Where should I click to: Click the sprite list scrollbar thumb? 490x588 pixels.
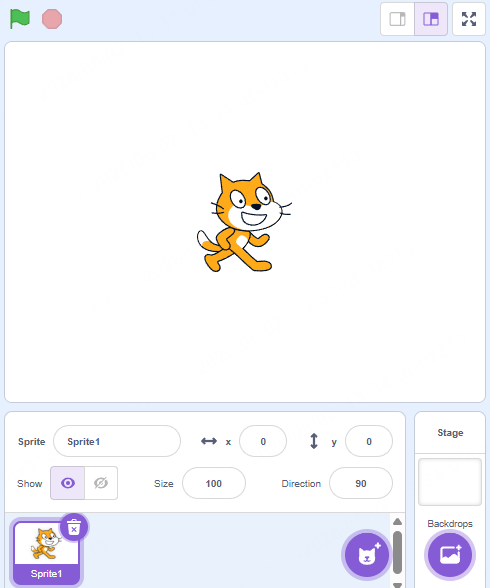[x=397, y=552]
